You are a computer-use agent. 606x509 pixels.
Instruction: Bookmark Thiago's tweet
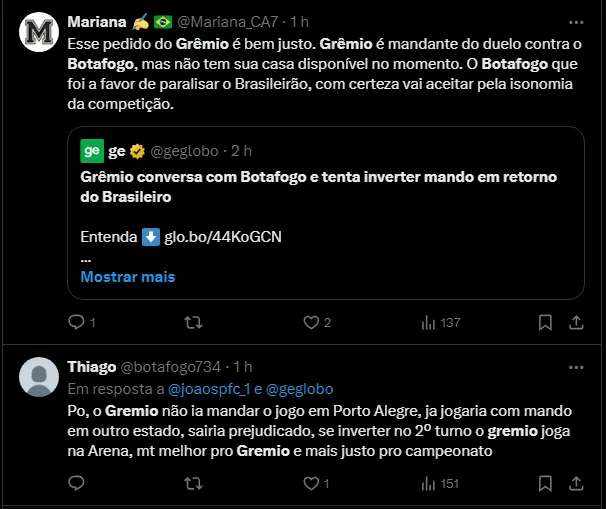[545, 484]
